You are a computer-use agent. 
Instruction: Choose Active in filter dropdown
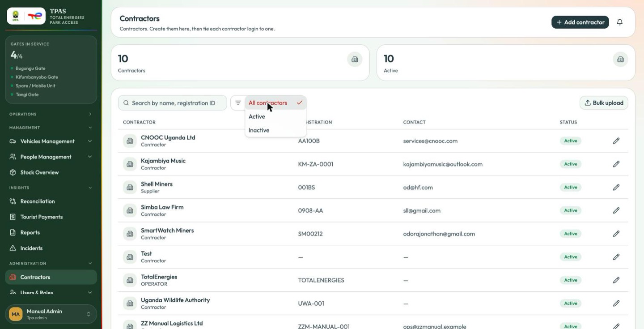tap(275, 116)
